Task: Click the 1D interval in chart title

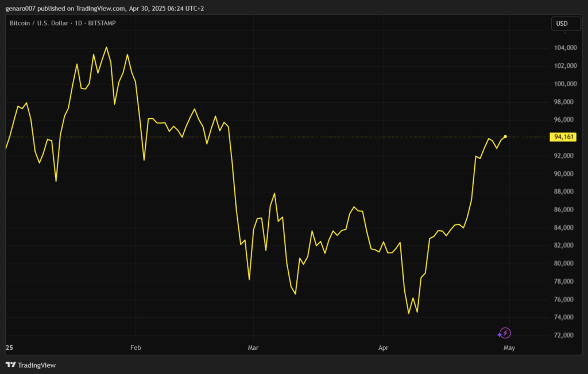Action: coord(76,24)
